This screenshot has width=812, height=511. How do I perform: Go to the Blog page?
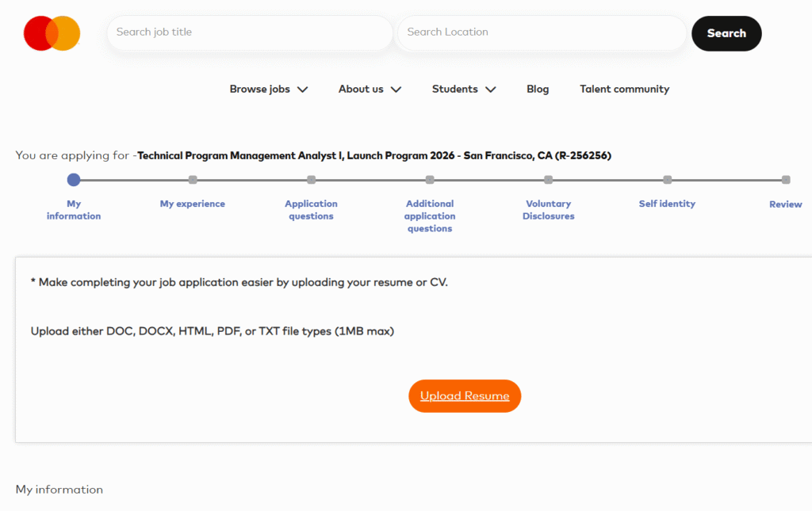coord(538,89)
